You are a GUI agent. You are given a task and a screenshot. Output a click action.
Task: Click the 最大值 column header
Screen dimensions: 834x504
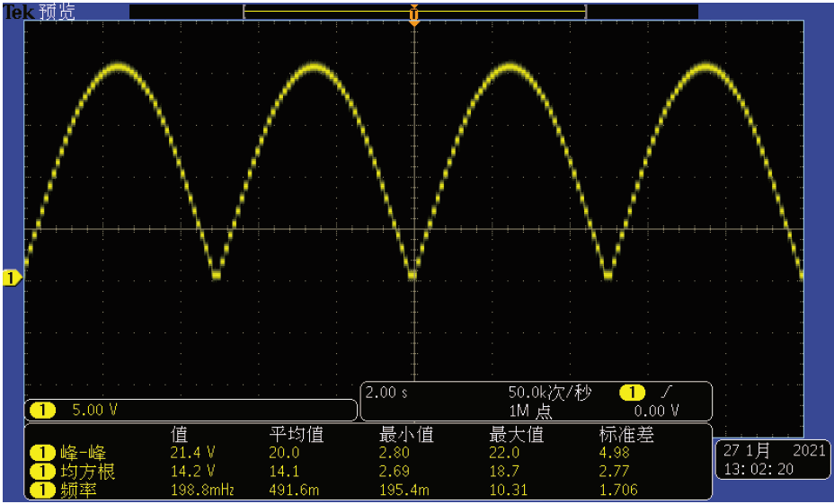[516, 435]
